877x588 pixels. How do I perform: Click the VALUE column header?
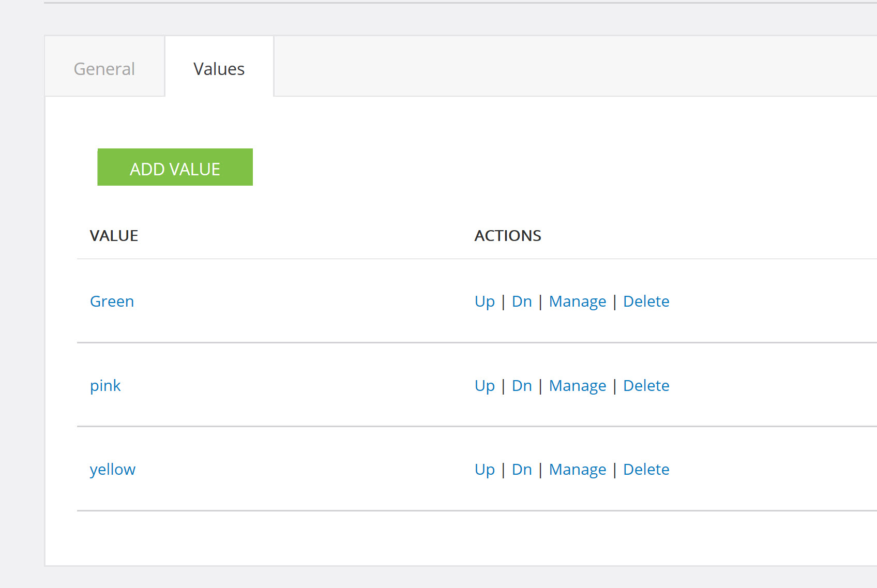[114, 236]
